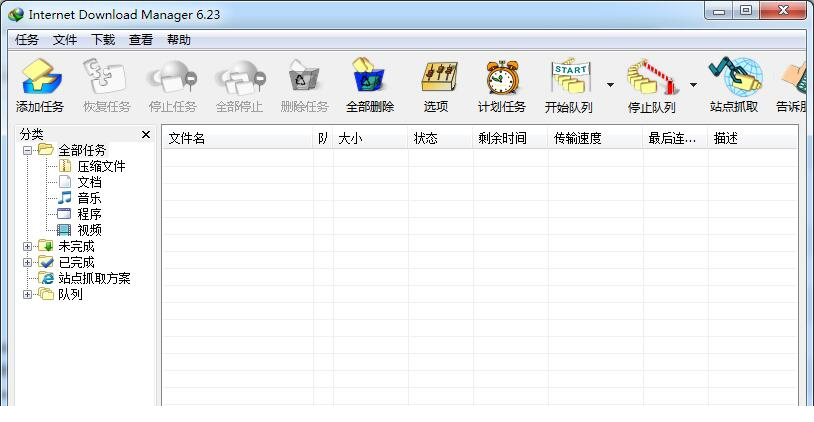The height and width of the screenshot is (422, 814).
Task: Click the 开始队列 (Start queue) icon
Action: [570, 77]
